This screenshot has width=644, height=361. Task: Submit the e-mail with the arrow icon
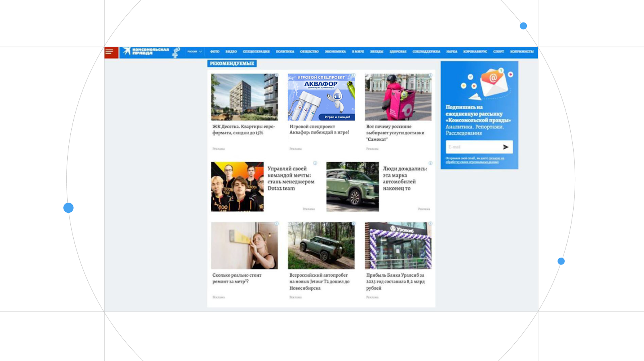pyautogui.click(x=506, y=147)
